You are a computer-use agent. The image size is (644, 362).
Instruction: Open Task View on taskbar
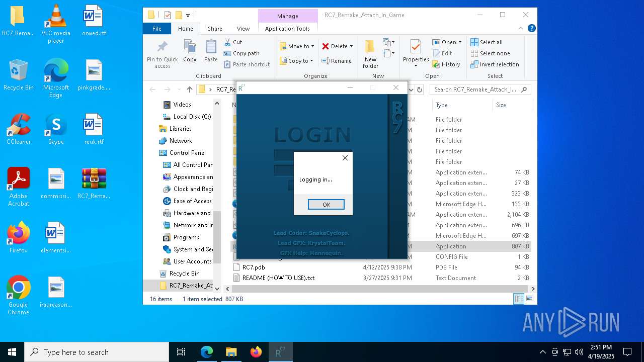pos(181,352)
